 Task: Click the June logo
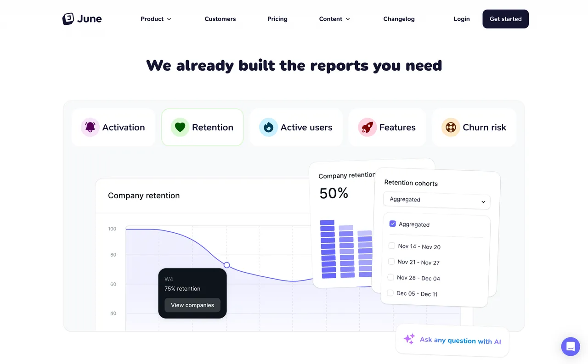(x=82, y=19)
